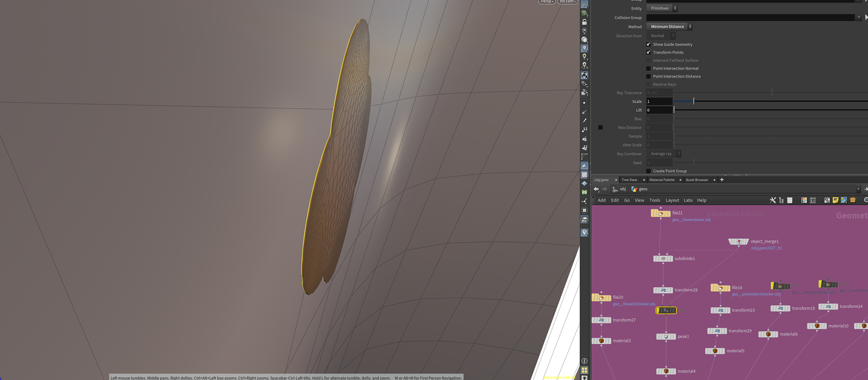Click the Scale value field
The width and height of the screenshot is (868, 380).
click(x=659, y=101)
